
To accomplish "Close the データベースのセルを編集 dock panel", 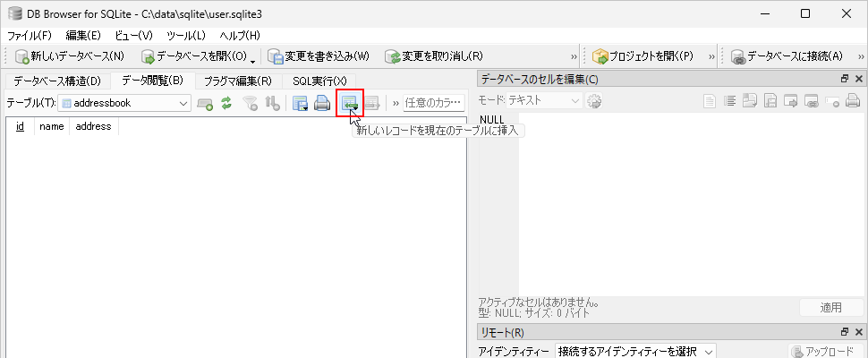I will [858, 79].
